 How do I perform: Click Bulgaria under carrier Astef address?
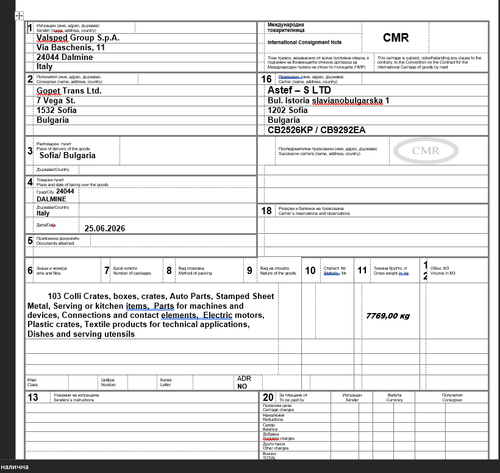pos(284,120)
